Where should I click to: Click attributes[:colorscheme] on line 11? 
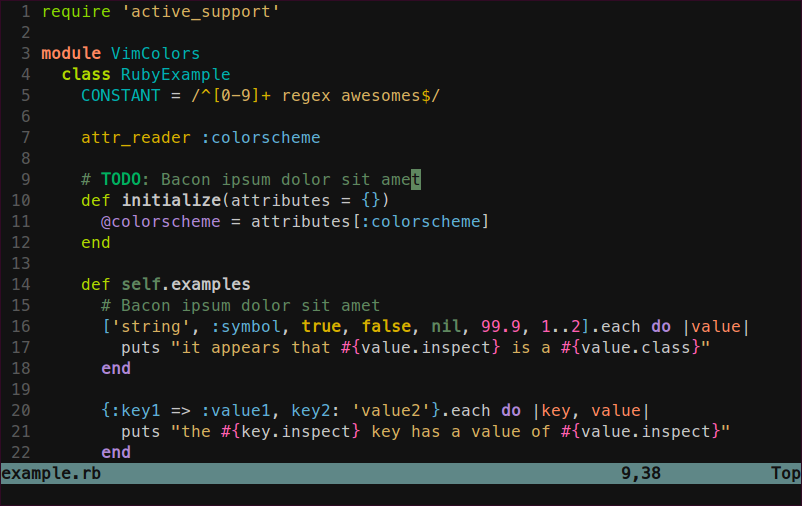coord(370,221)
